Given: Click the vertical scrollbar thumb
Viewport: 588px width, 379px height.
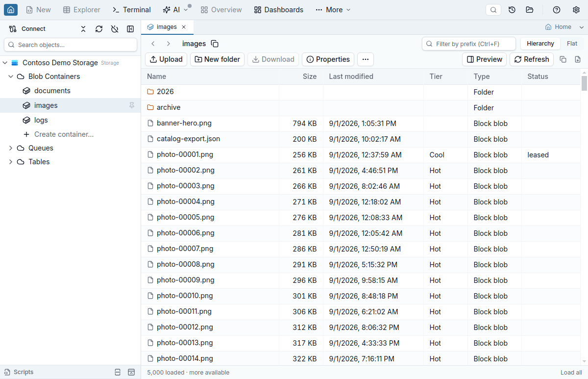Looking at the screenshot, I should (x=584, y=83).
